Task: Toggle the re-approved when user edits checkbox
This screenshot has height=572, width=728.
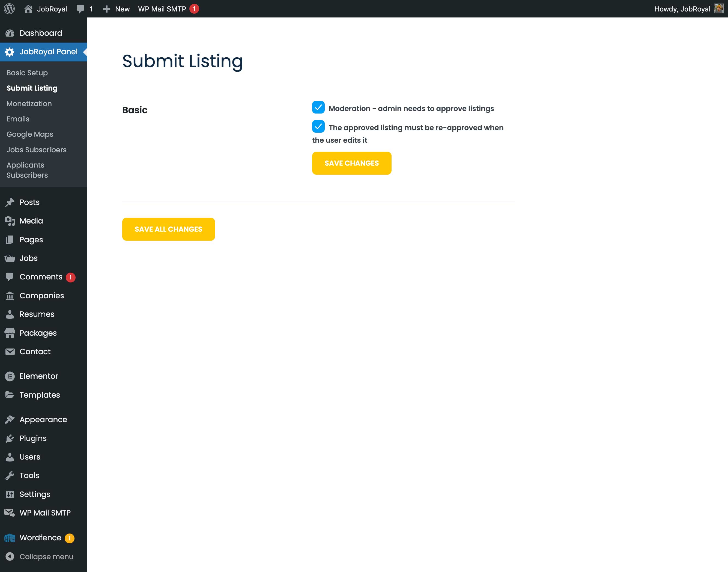Action: [x=318, y=127]
